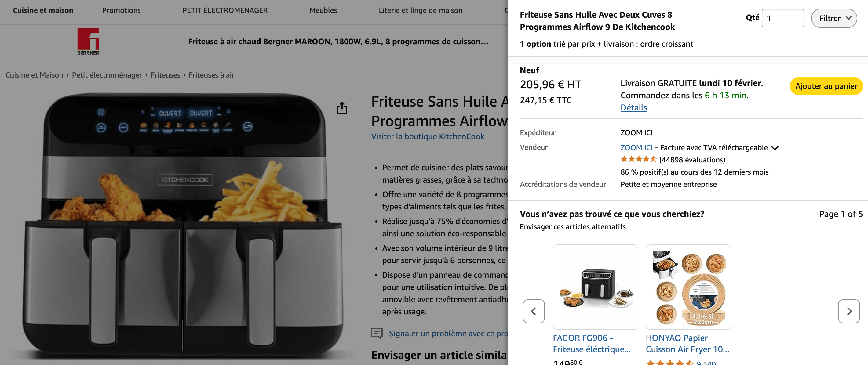This screenshot has width=868, height=365.
Task: Go to next alternative articles arrow
Action: [x=849, y=311]
